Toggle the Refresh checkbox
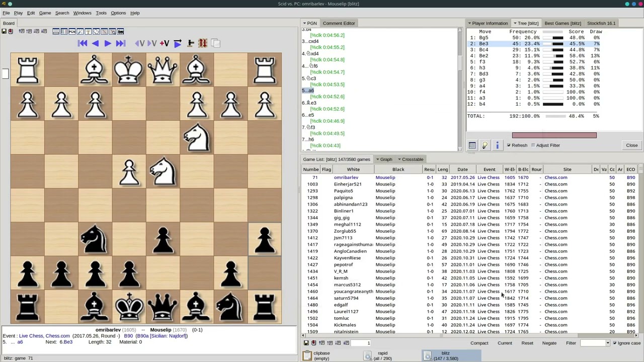This screenshot has height=362, width=644. (509, 145)
